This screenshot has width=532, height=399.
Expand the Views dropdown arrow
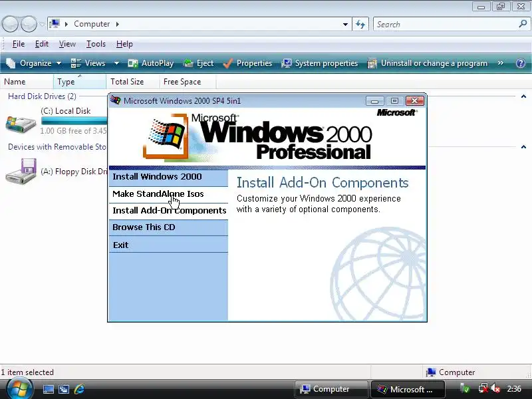coord(116,63)
